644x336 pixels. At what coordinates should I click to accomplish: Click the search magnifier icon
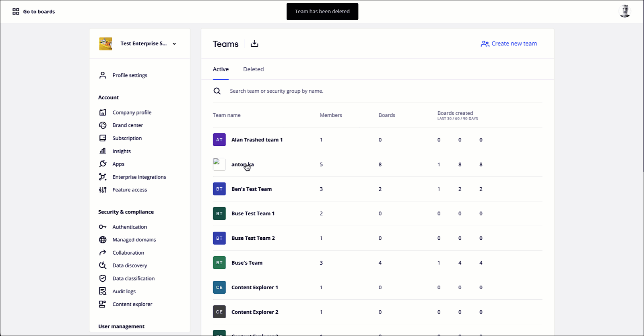pos(217,91)
